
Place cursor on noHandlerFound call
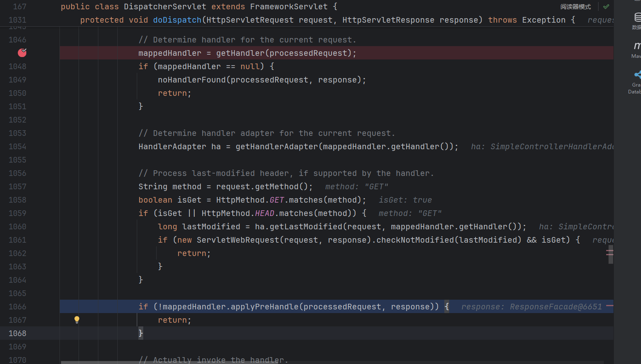pyautogui.click(x=192, y=80)
